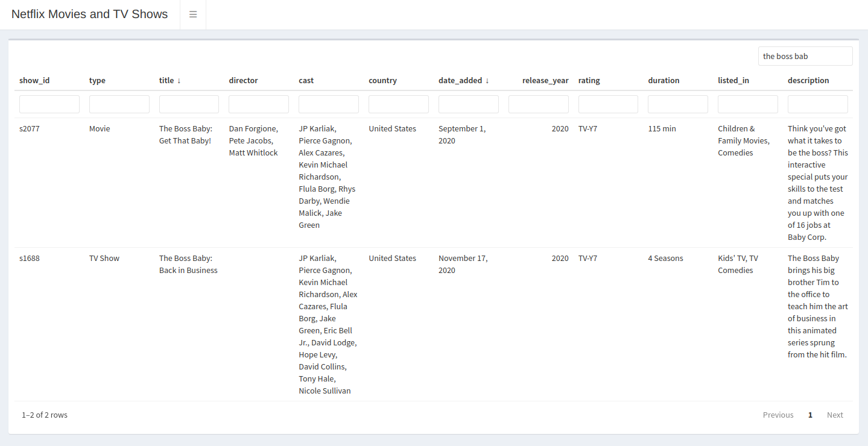Sort by the description column header
The height and width of the screenshot is (446, 868).
pyautogui.click(x=808, y=80)
